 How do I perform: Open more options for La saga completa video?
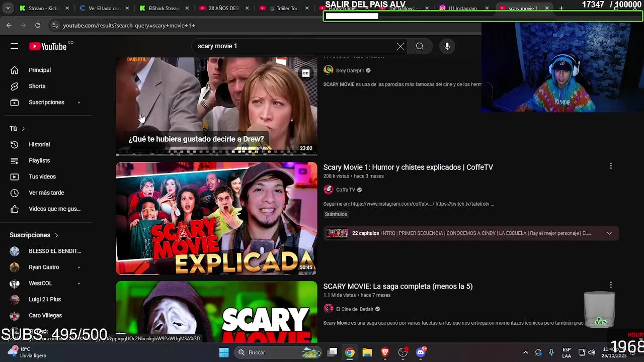pyautogui.click(x=611, y=285)
